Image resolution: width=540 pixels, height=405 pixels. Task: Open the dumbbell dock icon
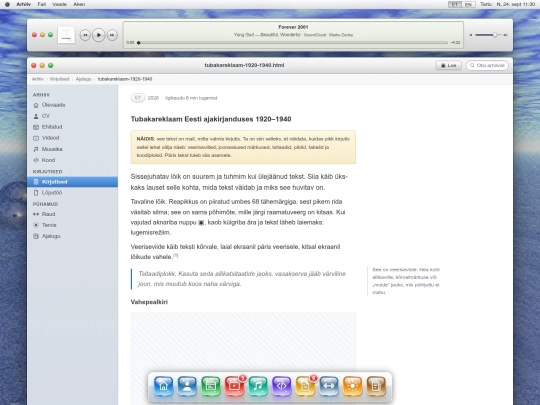click(x=329, y=386)
